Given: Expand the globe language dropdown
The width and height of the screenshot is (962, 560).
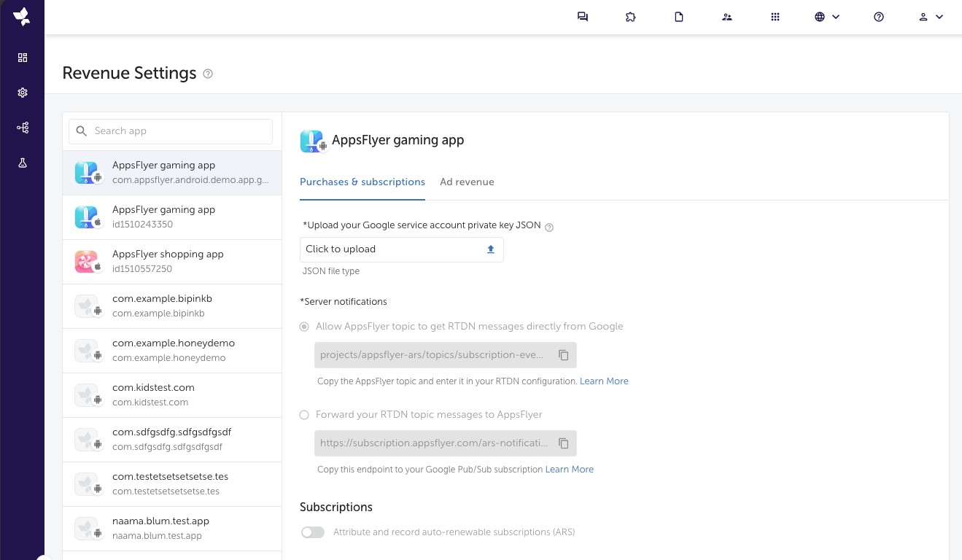Looking at the screenshot, I should pyautogui.click(x=827, y=17).
